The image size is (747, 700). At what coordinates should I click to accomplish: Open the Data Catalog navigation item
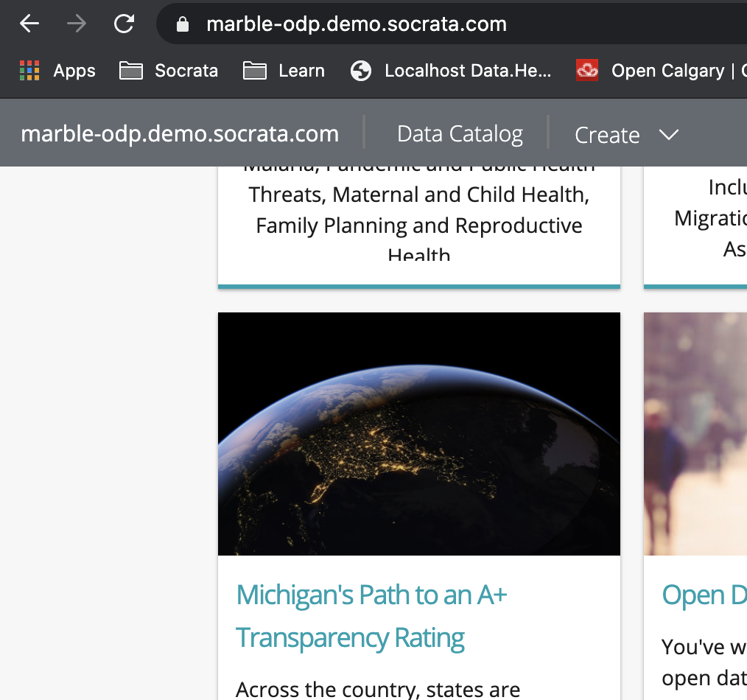(460, 134)
